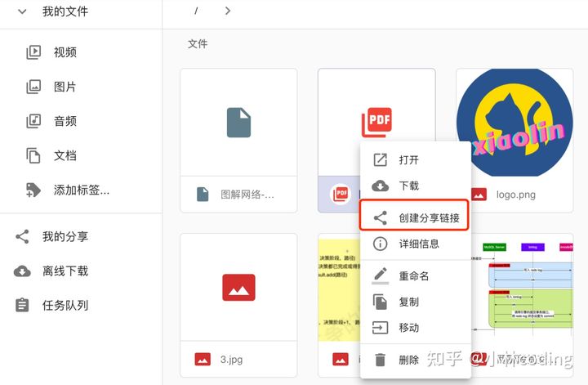Choose 重命名 from context menu

click(x=415, y=275)
